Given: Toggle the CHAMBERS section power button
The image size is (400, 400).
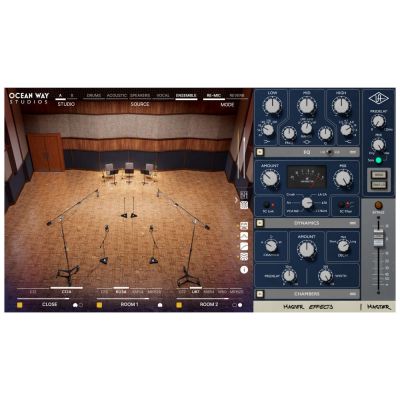Looking at the screenshot, I should coord(260,294).
